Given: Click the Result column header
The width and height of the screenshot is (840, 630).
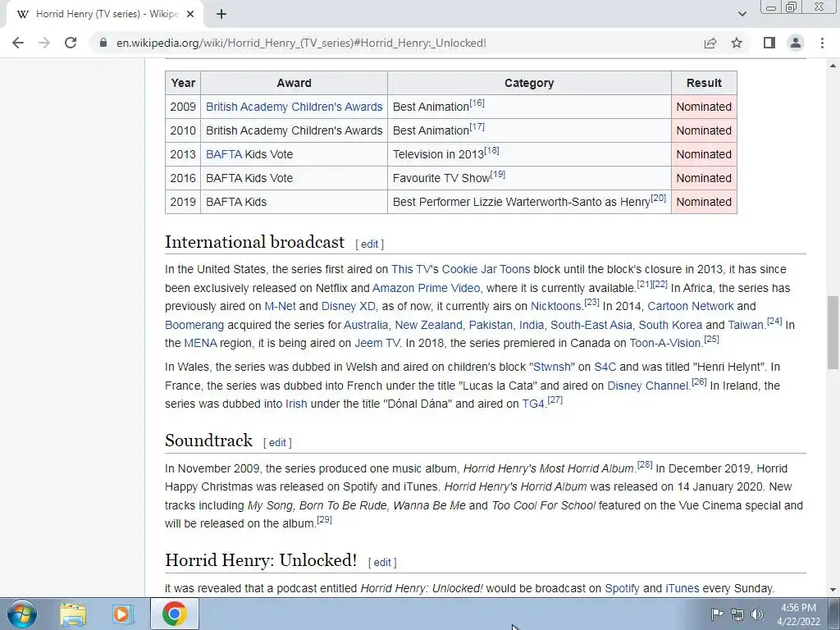Looking at the screenshot, I should click(x=704, y=83).
